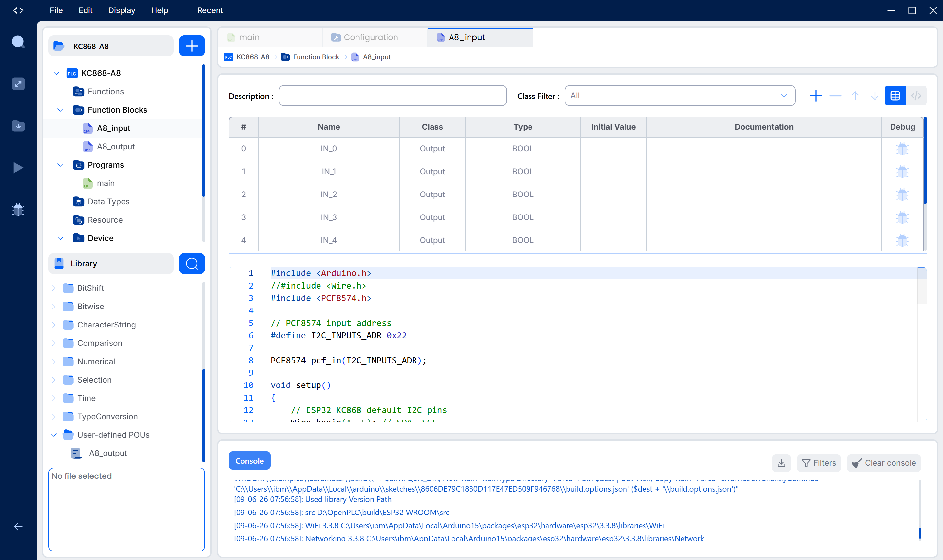Collapse the Device node

point(60,238)
